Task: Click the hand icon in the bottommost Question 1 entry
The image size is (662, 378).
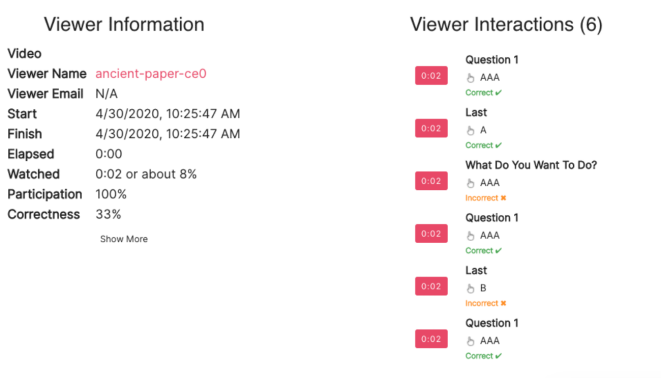Action: click(x=470, y=341)
